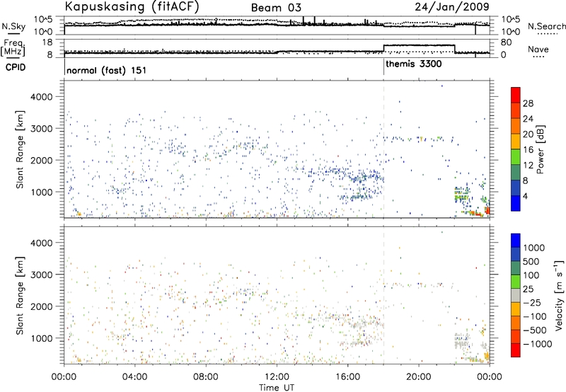The image size is (566, 392).
Task: Click the blue 1000 velocity colorbar segment
Action: [516, 241]
